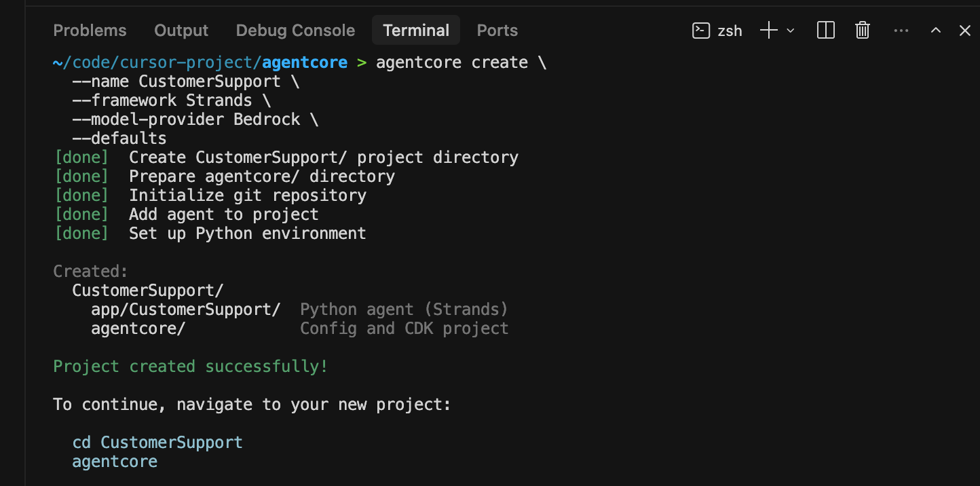Click the app/CustomerSupport/ directory path
Image resolution: width=980 pixels, height=486 pixels.
[x=185, y=310]
